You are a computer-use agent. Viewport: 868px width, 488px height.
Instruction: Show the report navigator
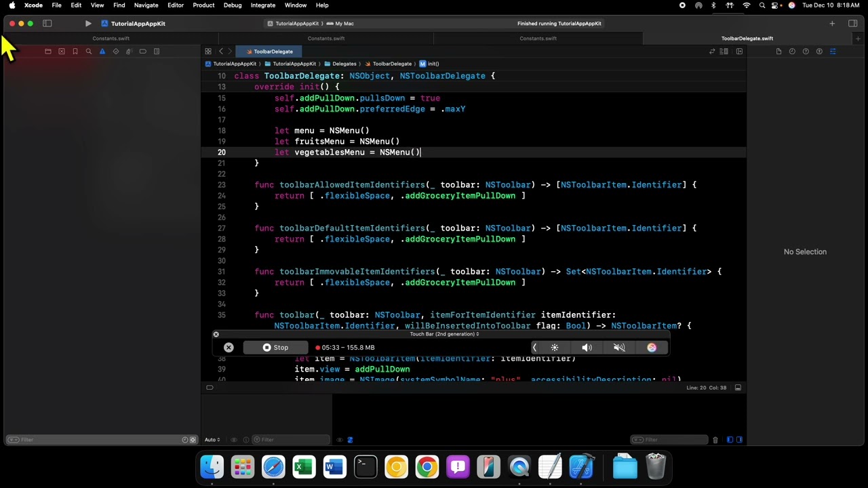point(156,52)
